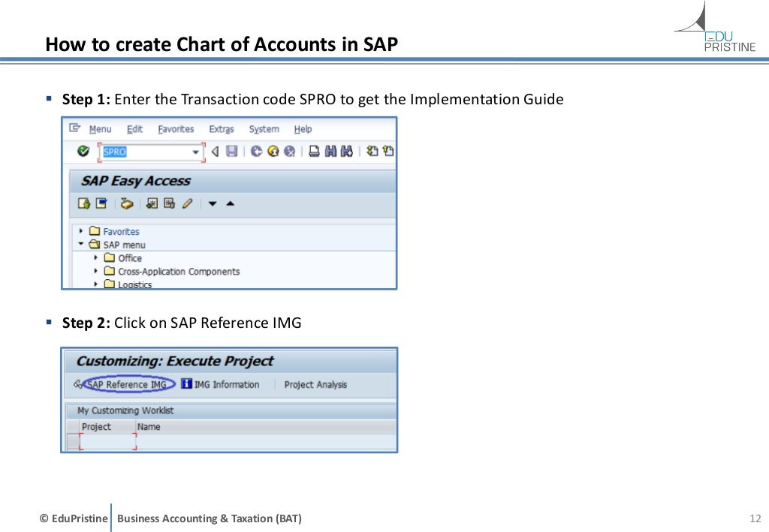769x532 pixels.
Task: Open the Help menu
Action: coord(303,129)
